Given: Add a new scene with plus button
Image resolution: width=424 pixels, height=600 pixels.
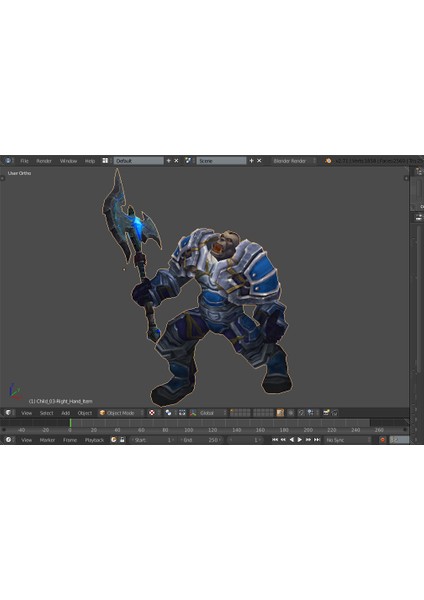Looking at the screenshot, I should pyautogui.click(x=251, y=161).
